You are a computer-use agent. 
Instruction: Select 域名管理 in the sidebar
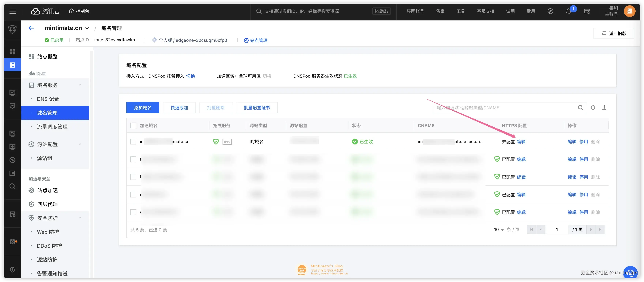point(55,113)
